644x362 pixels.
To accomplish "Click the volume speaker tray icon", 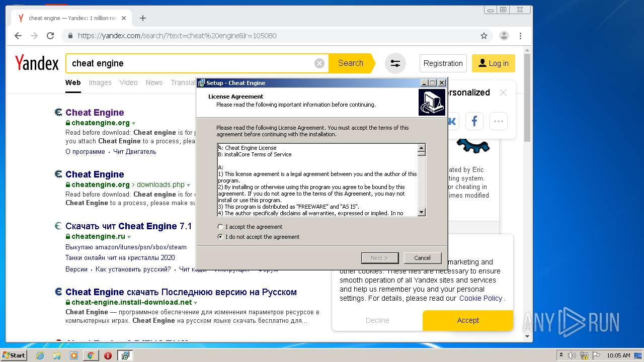I will pyautogui.click(x=572, y=355).
